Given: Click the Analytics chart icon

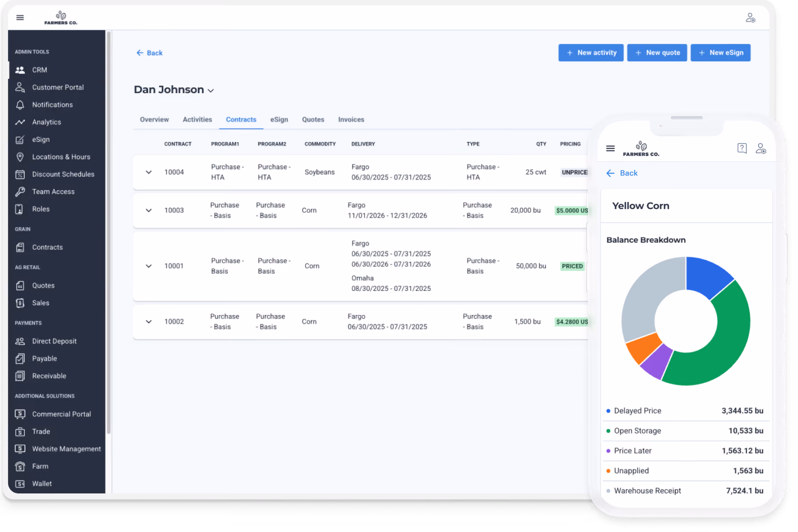Looking at the screenshot, I should (x=20, y=122).
